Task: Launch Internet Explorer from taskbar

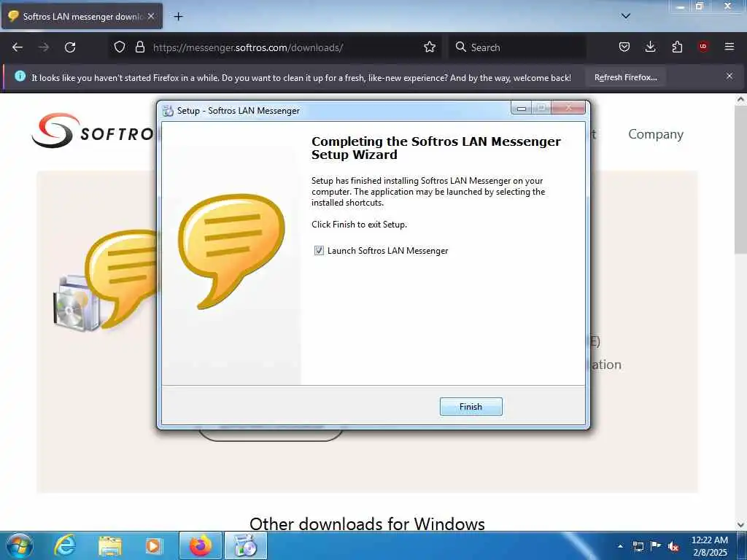Action: pyautogui.click(x=64, y=545)
